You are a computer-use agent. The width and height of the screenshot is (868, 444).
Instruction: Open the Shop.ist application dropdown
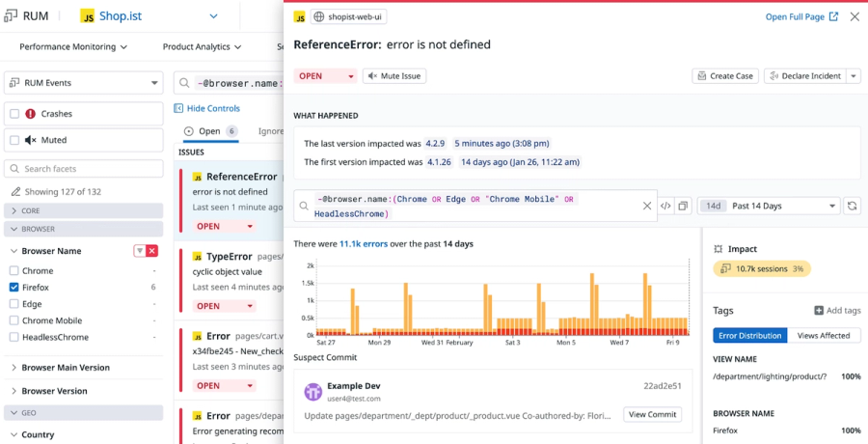tap(214, 16)
